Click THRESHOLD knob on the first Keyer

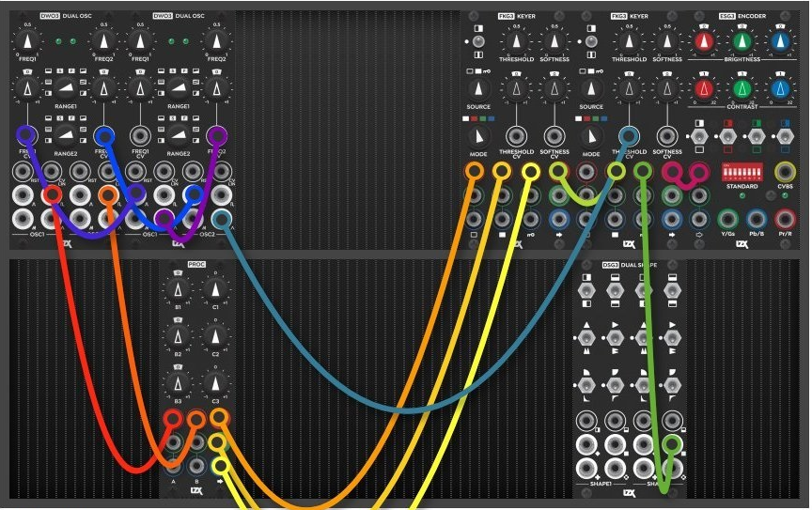[516, 42]
